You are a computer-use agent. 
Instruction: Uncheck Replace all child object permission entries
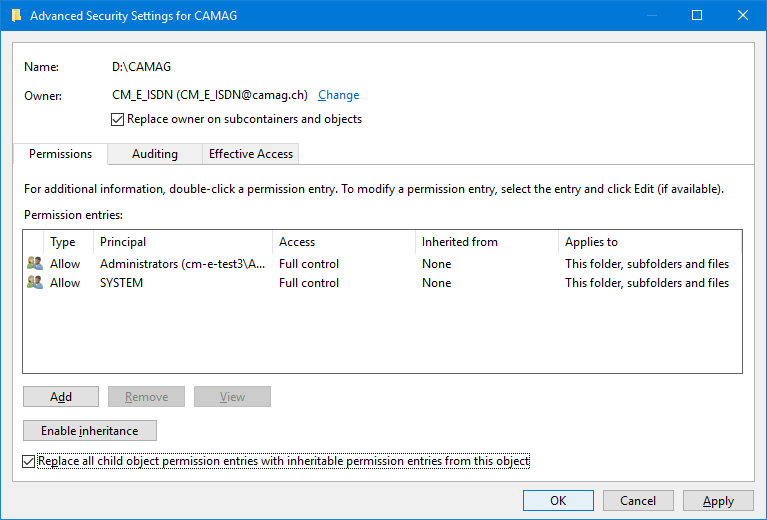click(29, 461)
